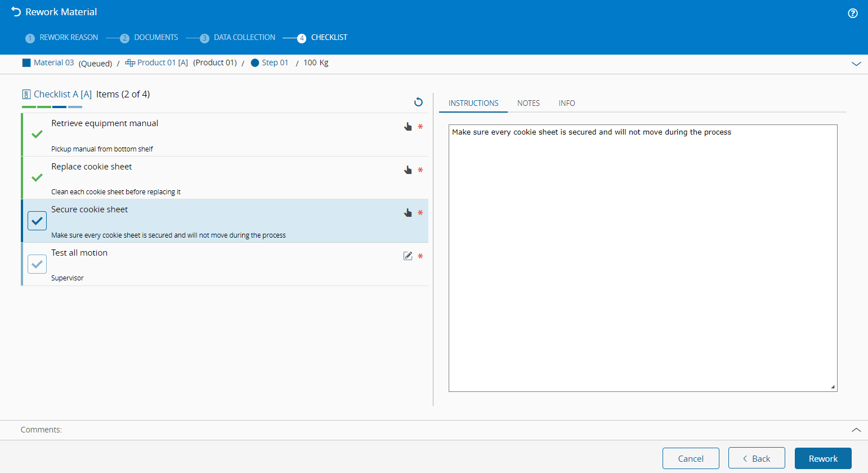Collapse the Comments section chevron
This screenshot has width=868, height=473.
tap(856, 430)
